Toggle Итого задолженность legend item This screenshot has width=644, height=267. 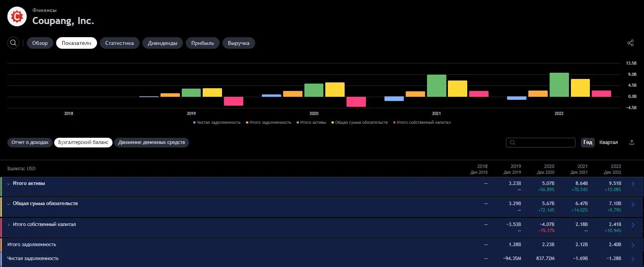(x=268, y=123)
